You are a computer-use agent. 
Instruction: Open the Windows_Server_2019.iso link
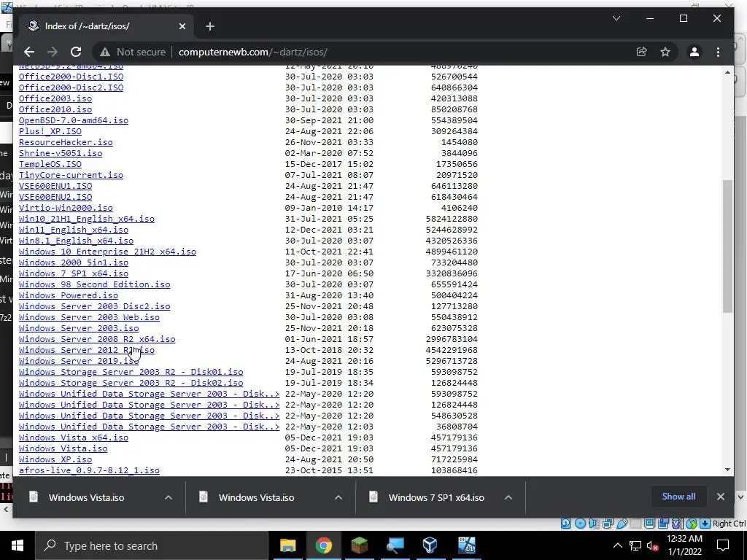pos(79,361)
